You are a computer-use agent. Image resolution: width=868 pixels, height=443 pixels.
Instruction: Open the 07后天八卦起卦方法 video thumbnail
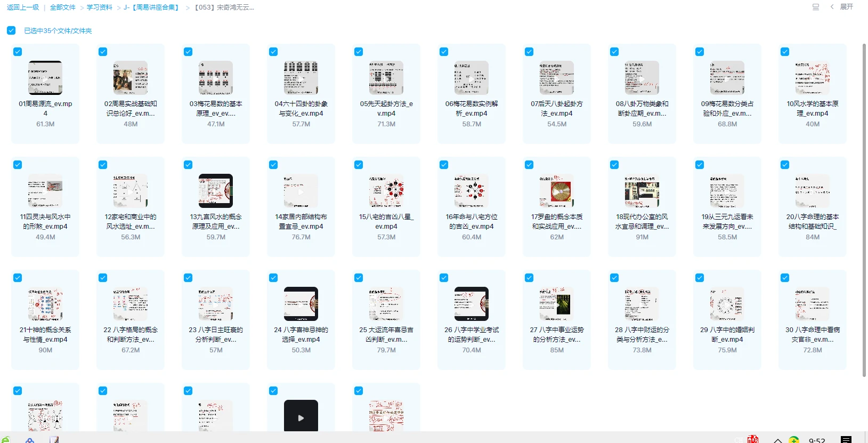click(557, 78)
